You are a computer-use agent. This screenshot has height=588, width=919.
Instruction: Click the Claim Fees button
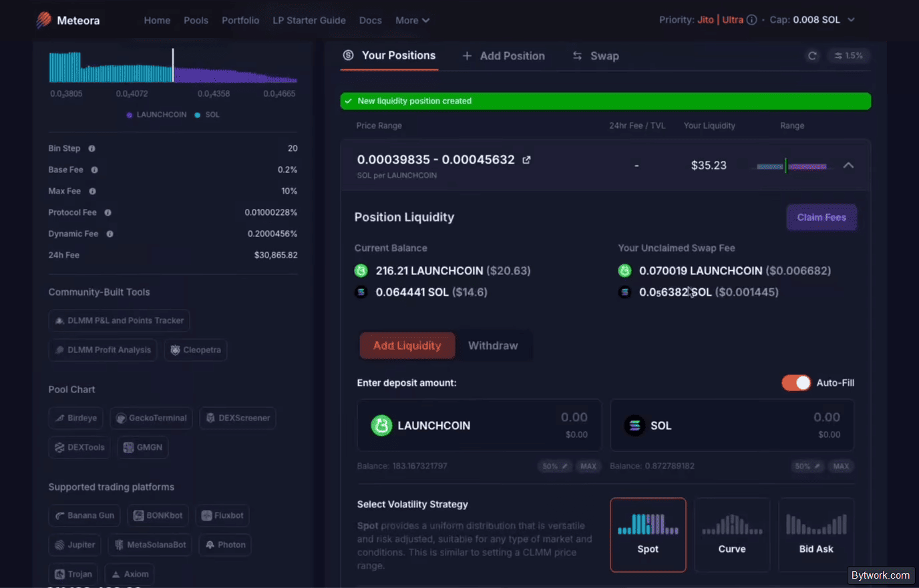pyautogui.click(x=821, y=217)
